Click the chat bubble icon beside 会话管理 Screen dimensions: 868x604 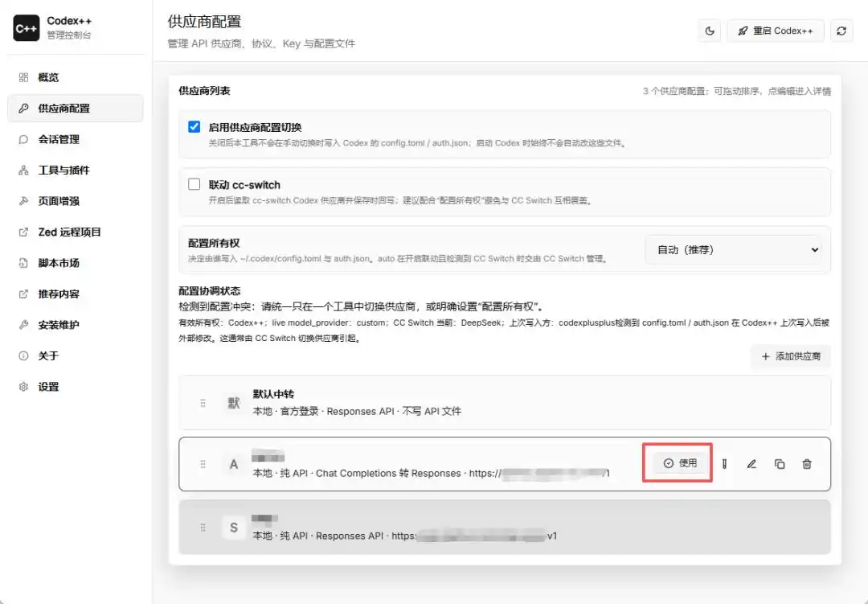click(23, 139)
